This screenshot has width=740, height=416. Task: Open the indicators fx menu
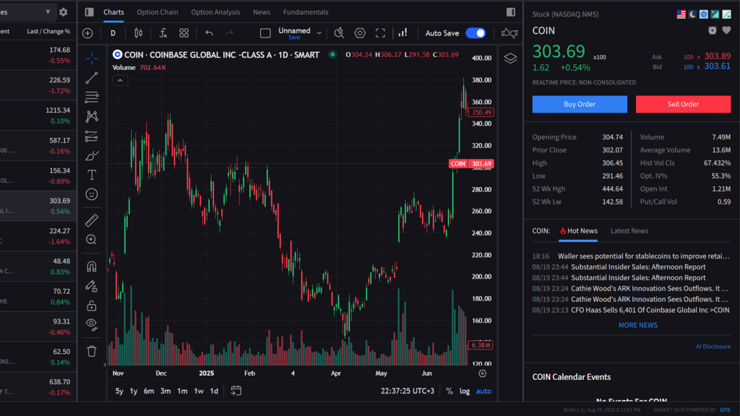point(163,33)
